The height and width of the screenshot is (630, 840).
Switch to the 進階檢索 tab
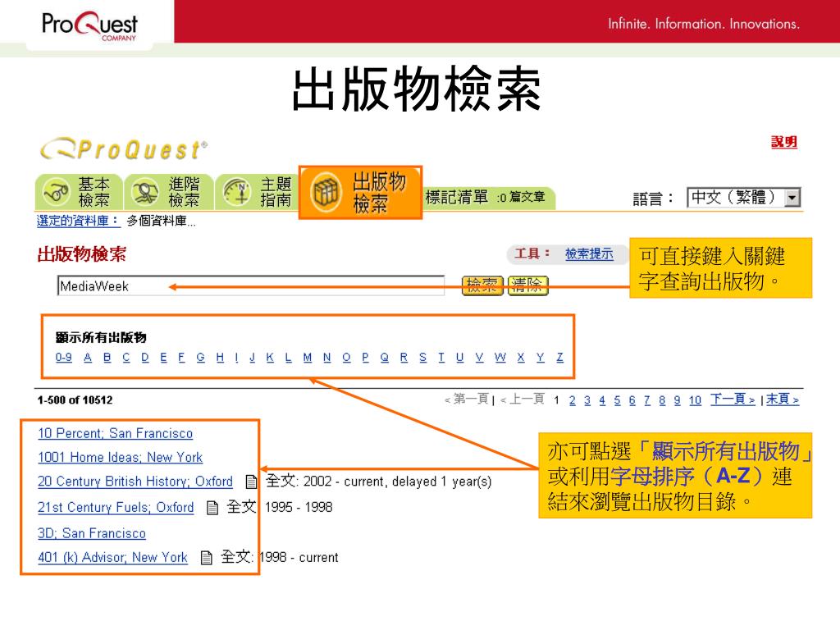(x=169, y=192)
